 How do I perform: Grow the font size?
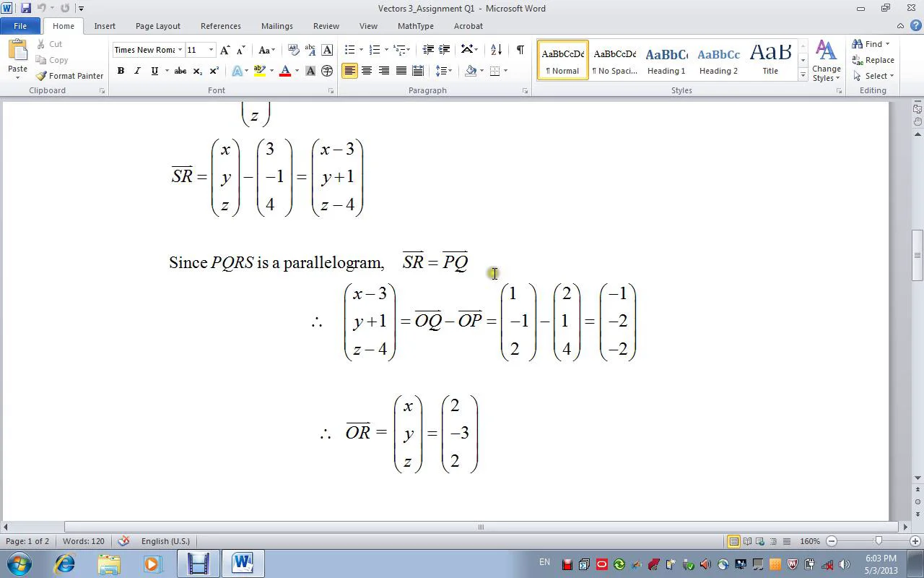225,50
